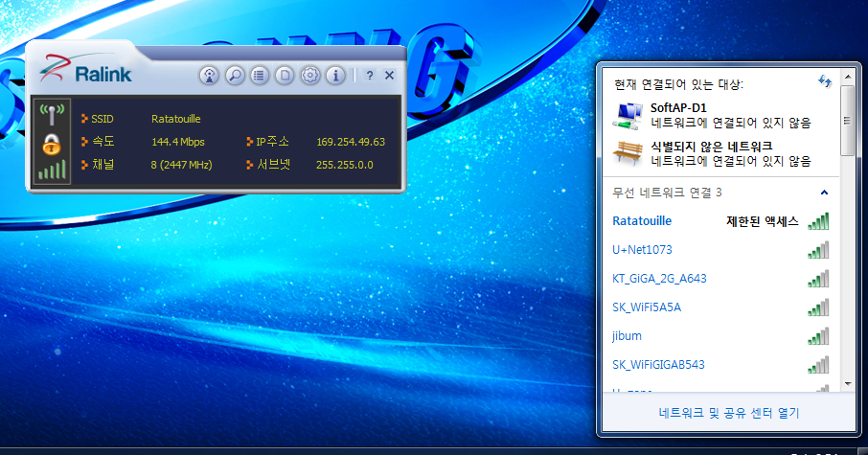Select the jibum wireless network
The height and width of the screenshot is (455, 868).
(720, 336)
